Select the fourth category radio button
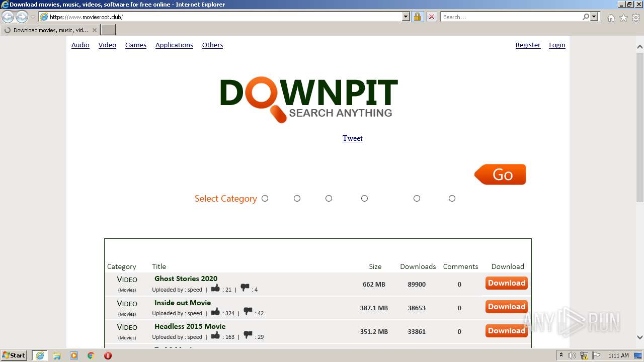The width and height of the screenshot is (644, 362). point(364,199)
